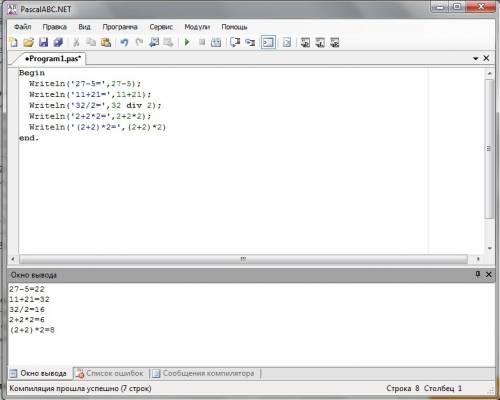
Task: Open the Файл menu
Action: [23, 27]
